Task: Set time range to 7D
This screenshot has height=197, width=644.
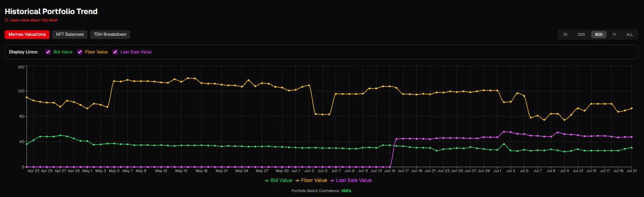Action: click(x=565, y=35)
